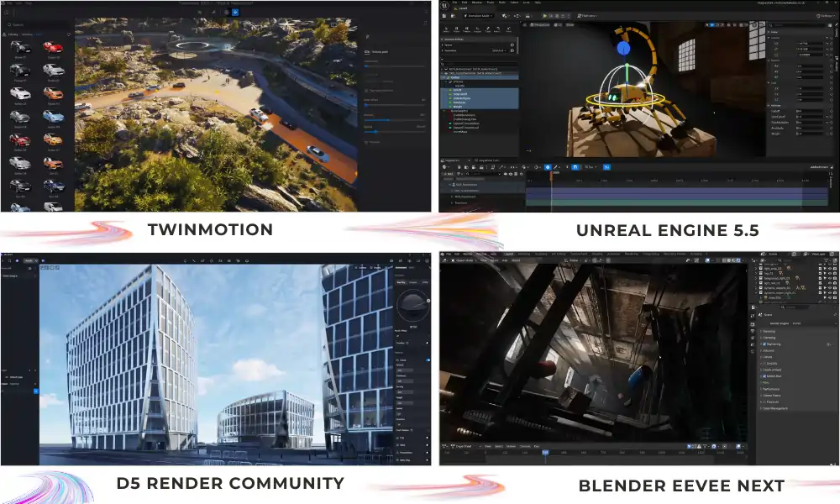Toggle the Motion Blur checkbox in Blender
The height and width of the screenshot is (504, 840).
[764, 376]
